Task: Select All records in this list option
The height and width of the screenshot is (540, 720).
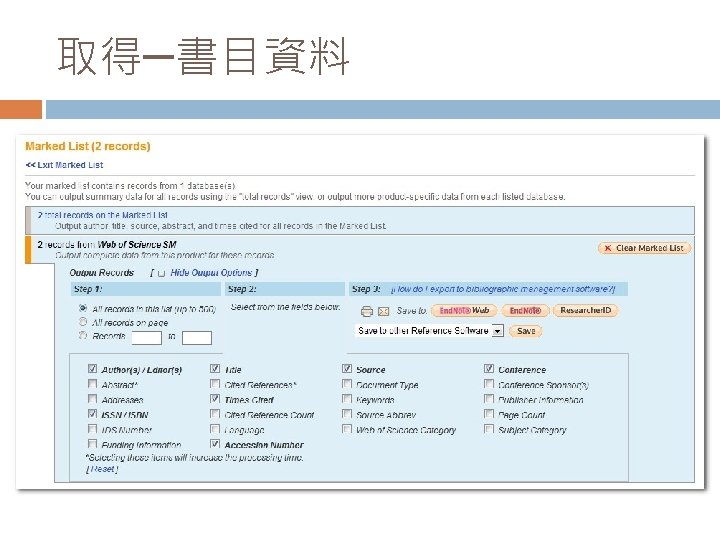Action: click(x=83, y=308)
